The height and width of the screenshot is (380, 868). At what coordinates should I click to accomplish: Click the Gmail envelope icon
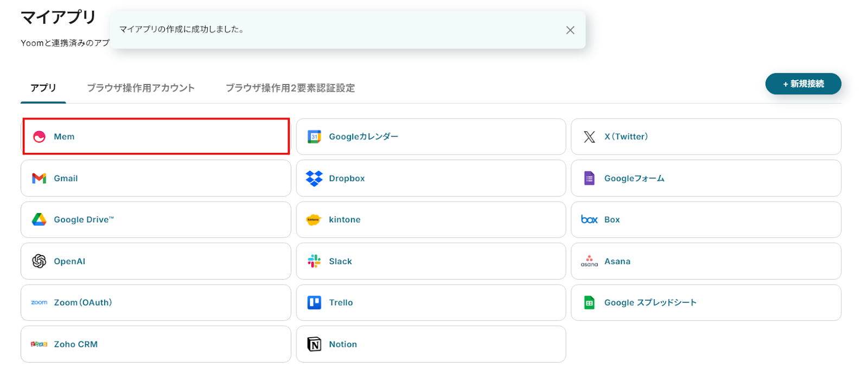pos(39,178)
